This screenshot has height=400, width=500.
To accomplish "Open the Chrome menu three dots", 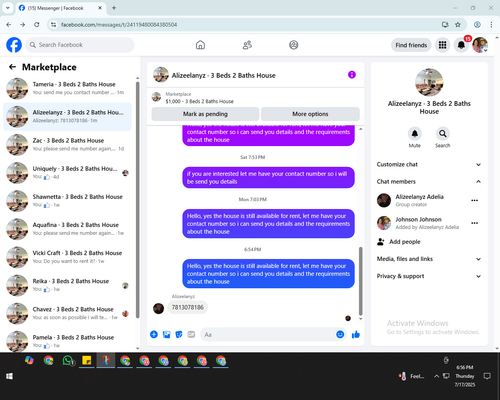I will click(491, 24).
